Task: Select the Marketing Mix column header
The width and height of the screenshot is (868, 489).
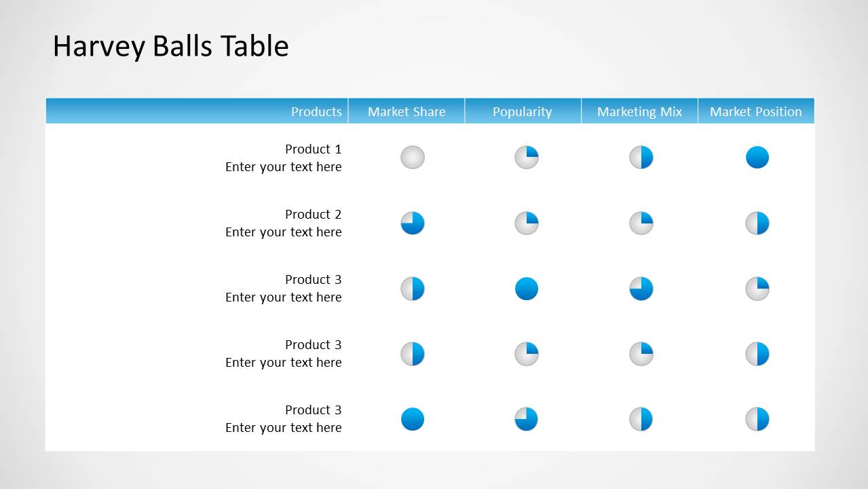Action: [x=639, y=112]
